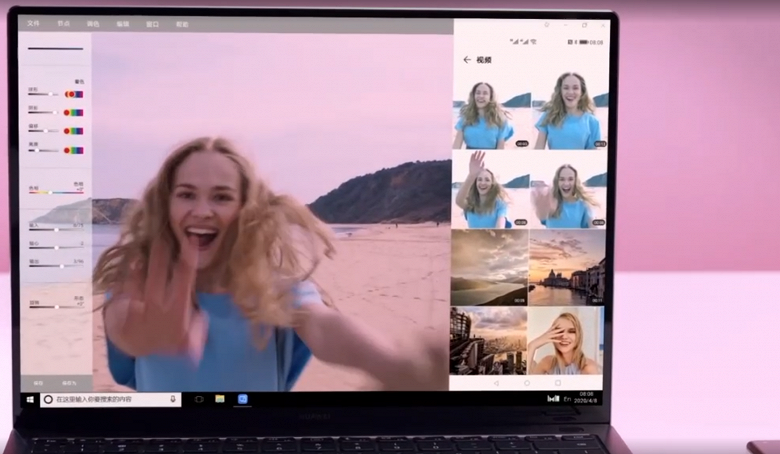This screenshot has width=780, height=454.
Task: Open the 窗口 (Window) menu
Action: coord(152,23)
